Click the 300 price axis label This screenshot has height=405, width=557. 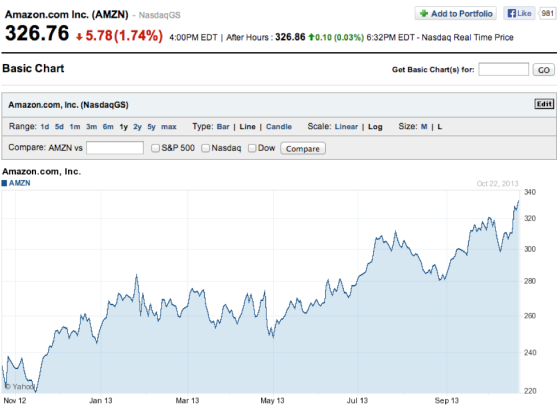[x=530, y=249]
